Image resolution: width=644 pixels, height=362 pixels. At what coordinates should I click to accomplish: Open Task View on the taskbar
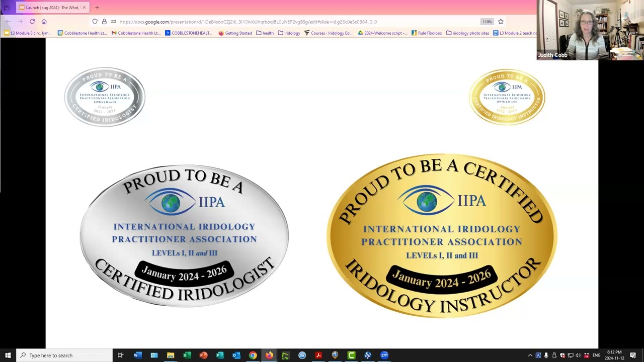point(121,355)
